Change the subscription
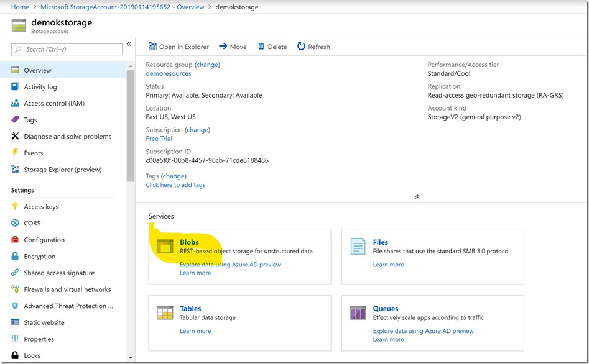This screenshot has width=589, height=364. tap(197, 129)
